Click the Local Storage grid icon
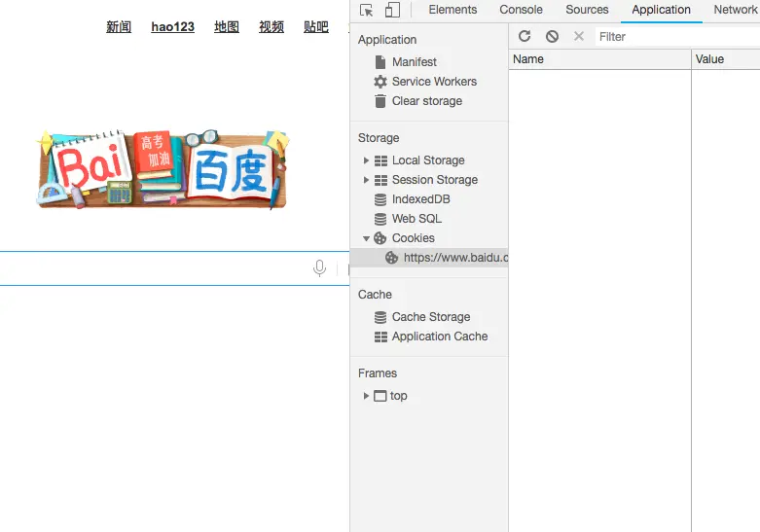760x532 pixels. click(380, 160)
